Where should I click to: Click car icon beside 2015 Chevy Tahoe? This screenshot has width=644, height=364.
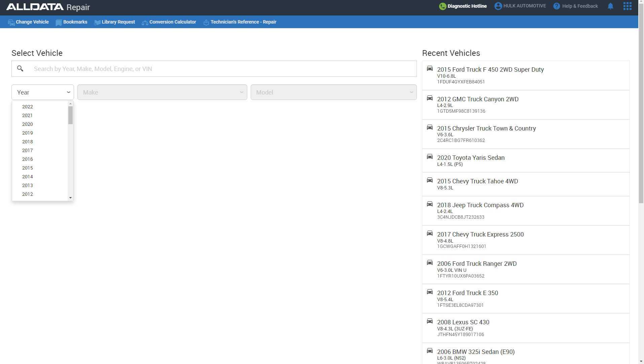pos(430,180)
